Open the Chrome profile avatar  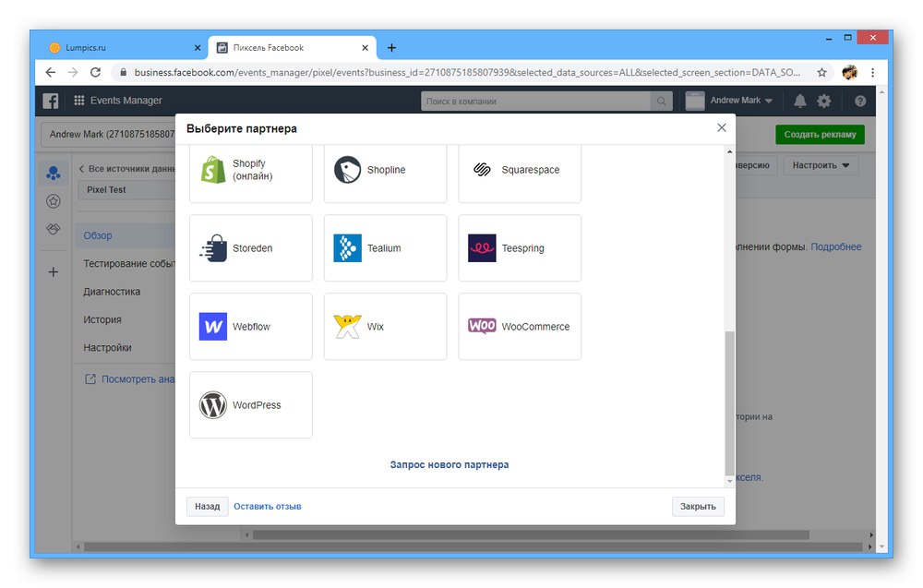[x=849, y=72]
